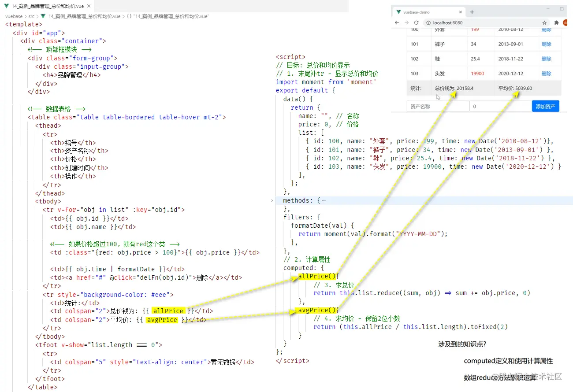Focus the 资产名称 input field
This screenshot has width=573, height=392.
coord(438,106)
